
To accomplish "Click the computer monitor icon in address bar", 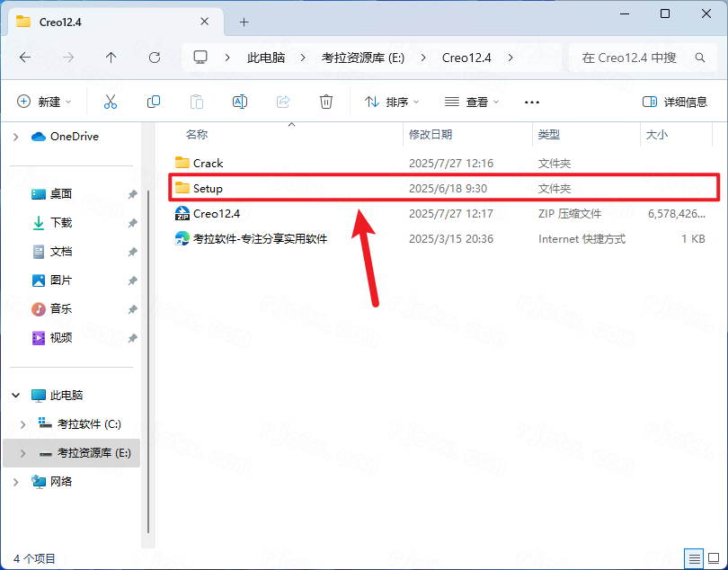I will click(x=200, y=58).
